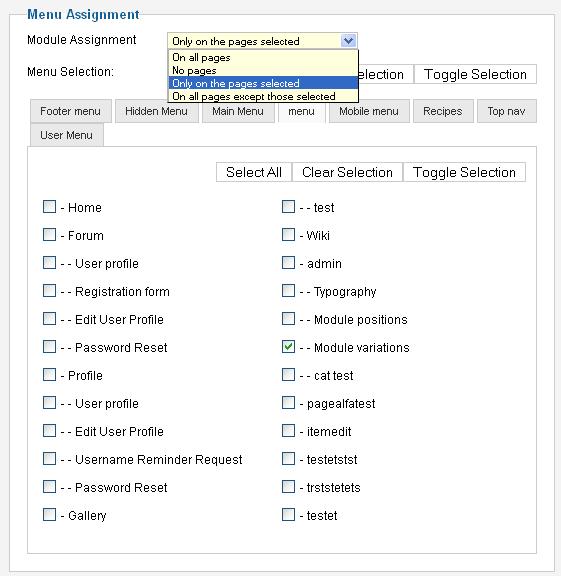Click the top Toggle Selection button
This screenshot has width=561, height=576.
pos(475,74)
